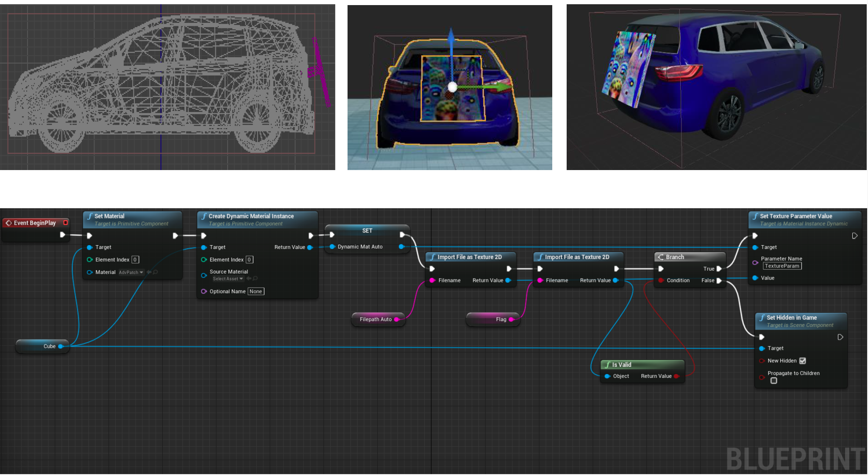Click the magnifier icon beside Select Asset

point(255,279)
